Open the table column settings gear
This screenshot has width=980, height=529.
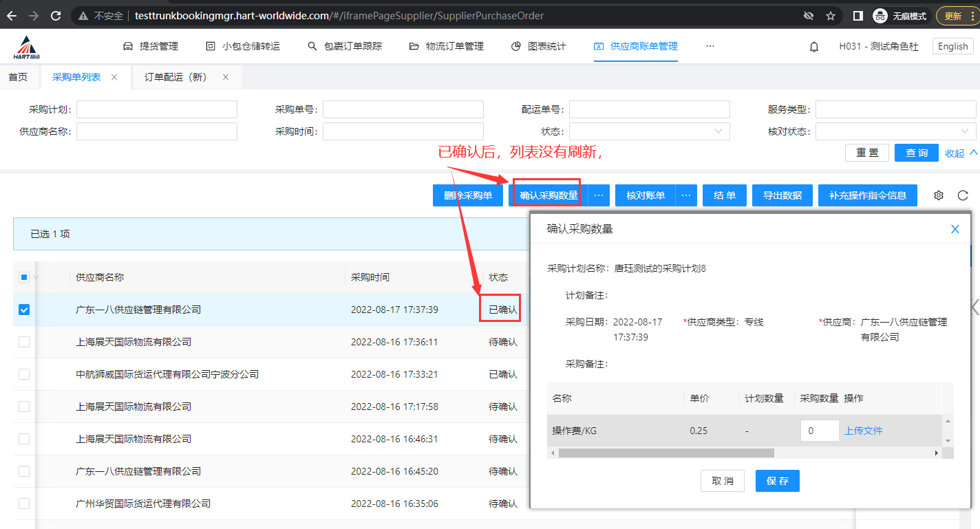[x=938, y=195]
